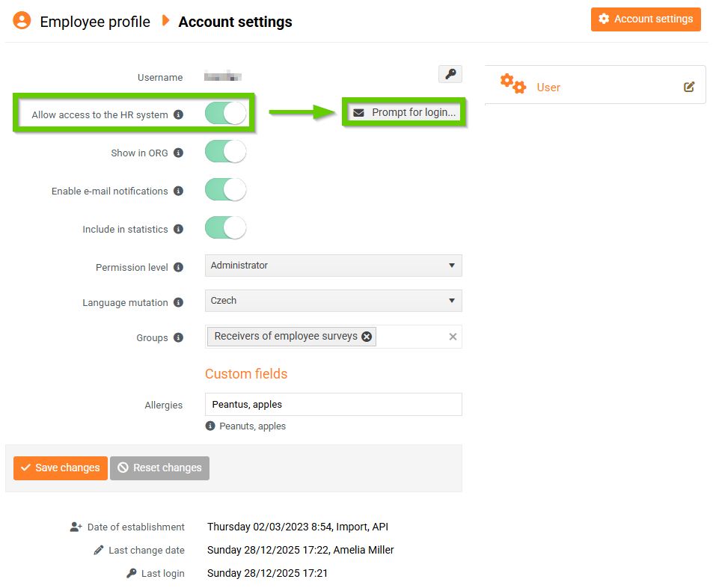The height and width of the screenshot is (588, 713).
Task: Click the key icon next to Username
Action: coord(450,74)
